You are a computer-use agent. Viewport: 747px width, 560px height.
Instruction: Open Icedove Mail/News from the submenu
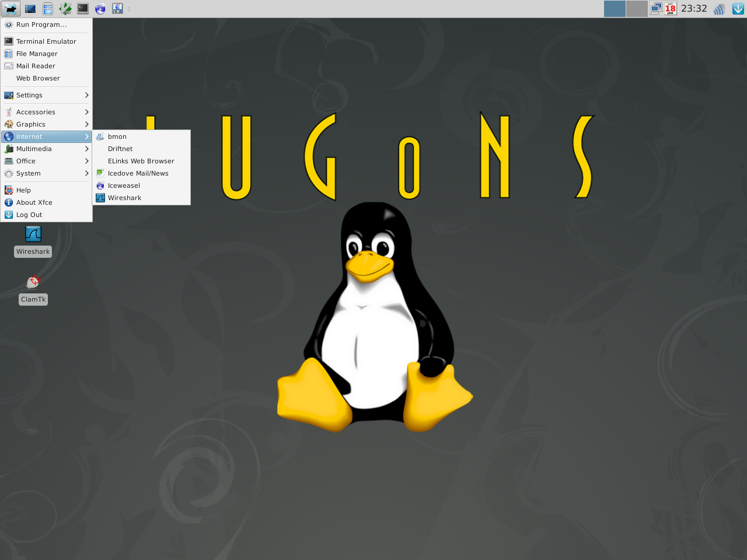(141, 173)
